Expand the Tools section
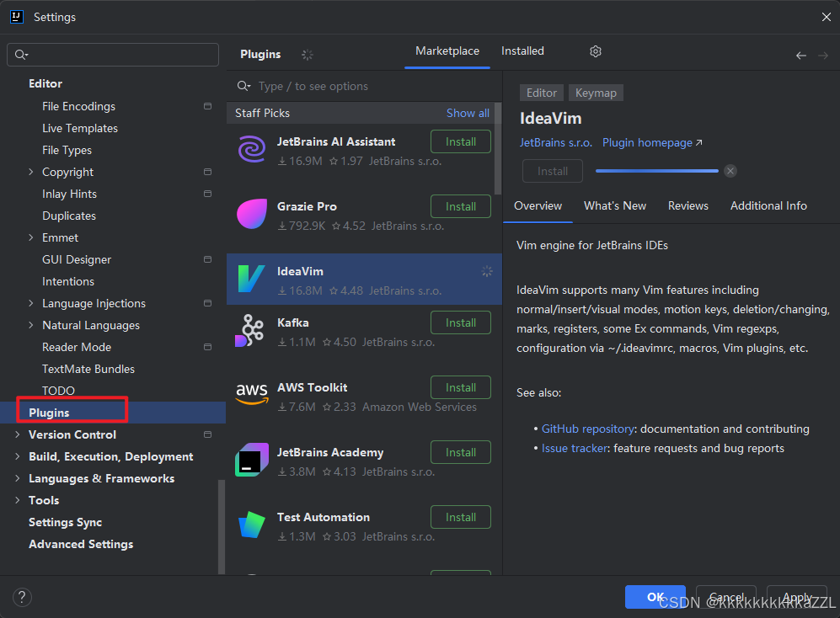 [x=17, y=500]
